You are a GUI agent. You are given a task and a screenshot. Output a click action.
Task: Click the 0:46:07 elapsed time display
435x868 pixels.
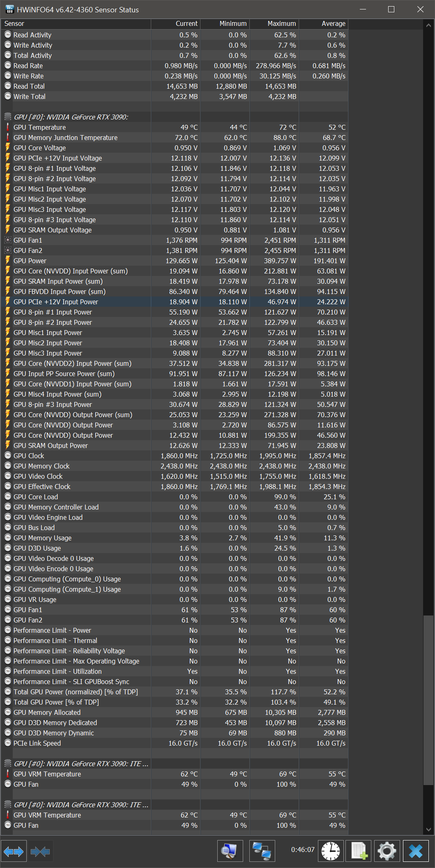[x=303, y=850]
